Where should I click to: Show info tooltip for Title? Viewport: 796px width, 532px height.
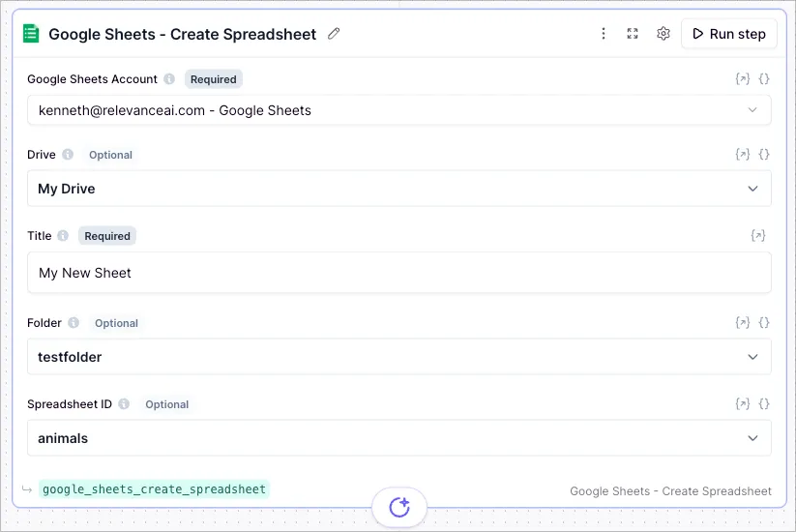pos(63,236)
